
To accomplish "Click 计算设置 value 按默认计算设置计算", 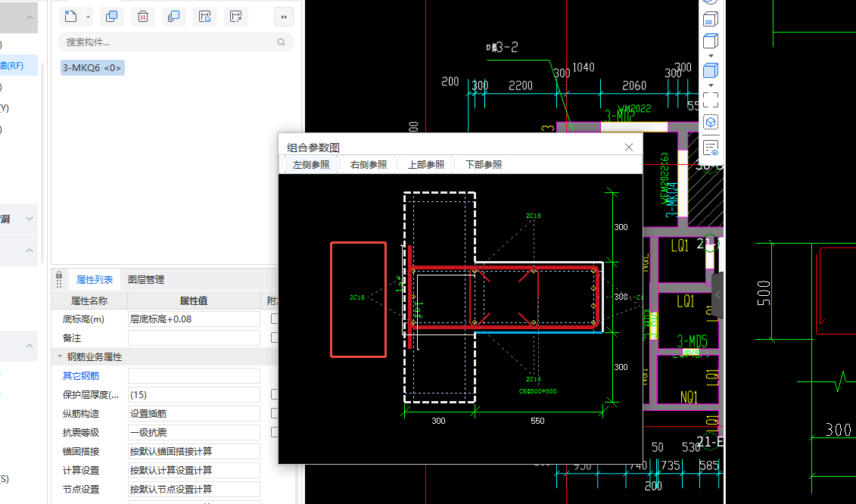I will pyautogui.click(x=194, y=470).
